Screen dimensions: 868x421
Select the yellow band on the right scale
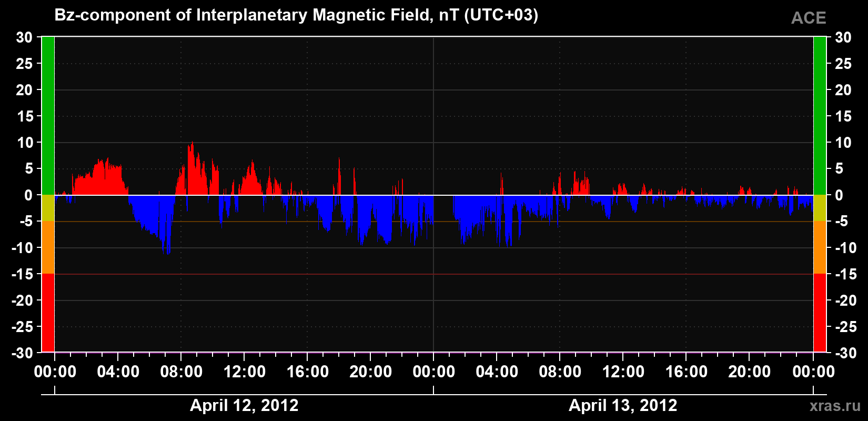coord(820,208)
